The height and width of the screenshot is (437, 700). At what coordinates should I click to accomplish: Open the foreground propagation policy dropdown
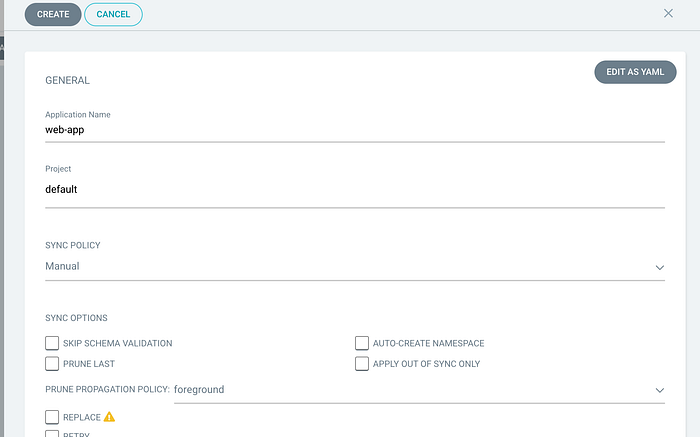(419, 390)
